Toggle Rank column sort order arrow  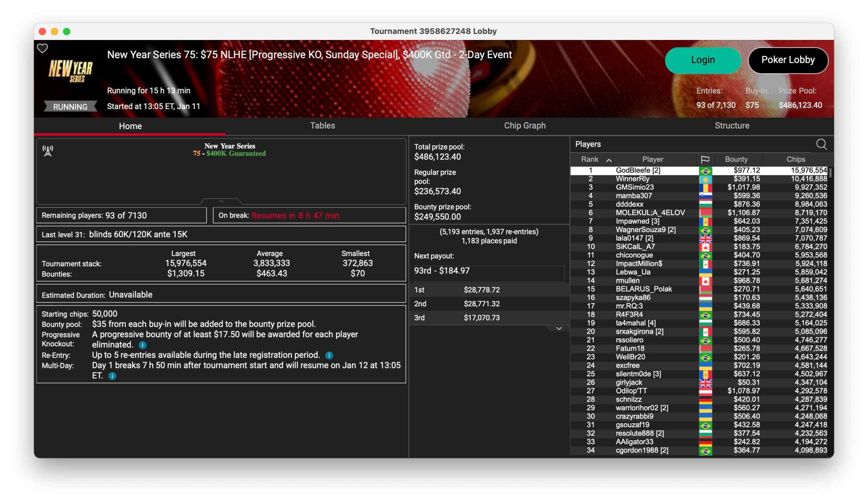(x=609, y=160)
